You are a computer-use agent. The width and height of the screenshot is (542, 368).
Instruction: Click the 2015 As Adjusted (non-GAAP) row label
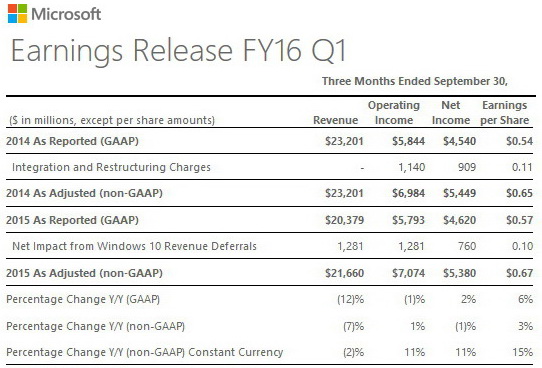tap(84, 273)
